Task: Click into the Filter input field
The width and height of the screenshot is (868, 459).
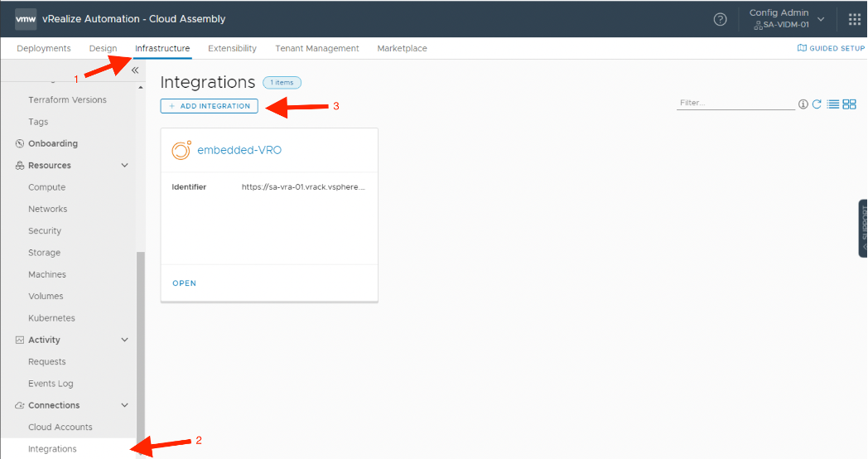Action: (x=735, y=103)
